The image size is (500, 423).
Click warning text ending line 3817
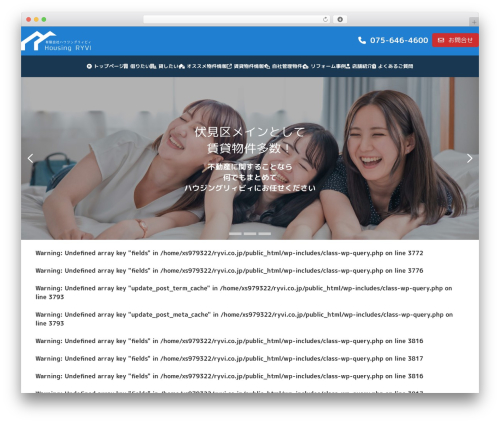pos(229,359)
